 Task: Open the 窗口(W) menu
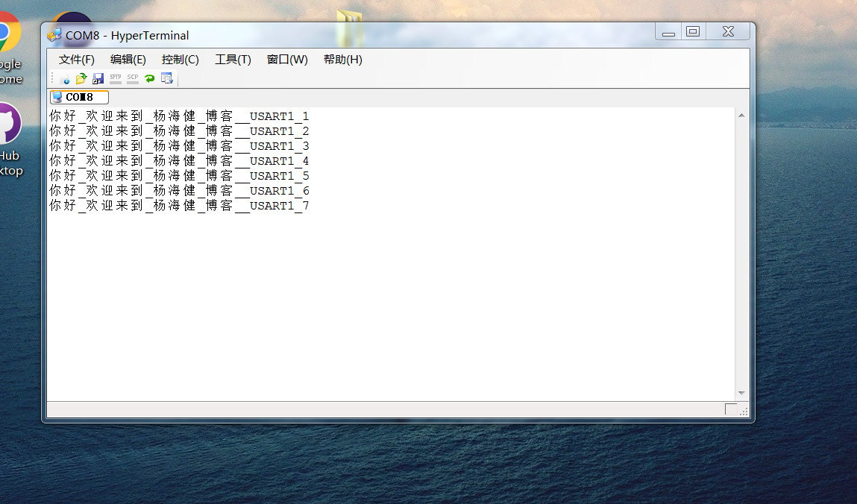click(x=287, y=60)
